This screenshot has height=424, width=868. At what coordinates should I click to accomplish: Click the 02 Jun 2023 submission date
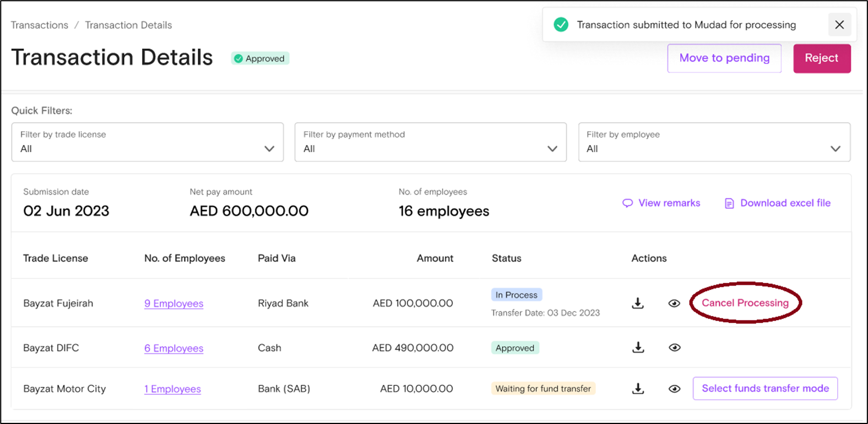(x=66, y=211)
